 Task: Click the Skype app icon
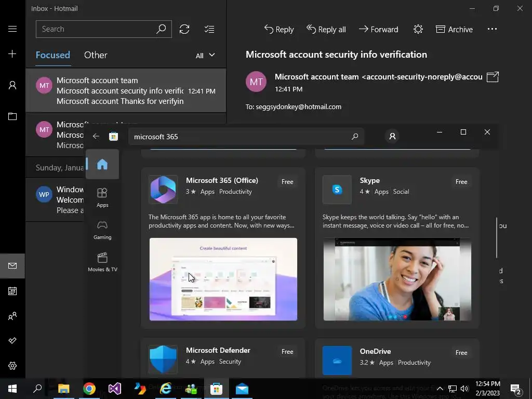coord(337,189)
